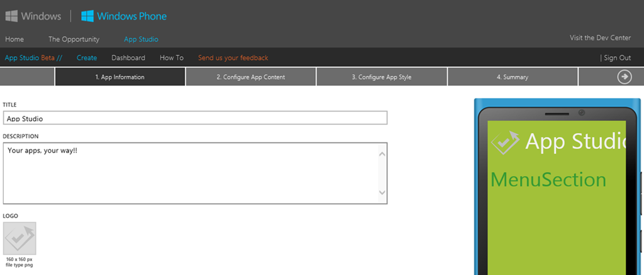This screenshot has height=275, width=644.
Task: Click description scrollbar down arrow
Action: tap(382, 192)
